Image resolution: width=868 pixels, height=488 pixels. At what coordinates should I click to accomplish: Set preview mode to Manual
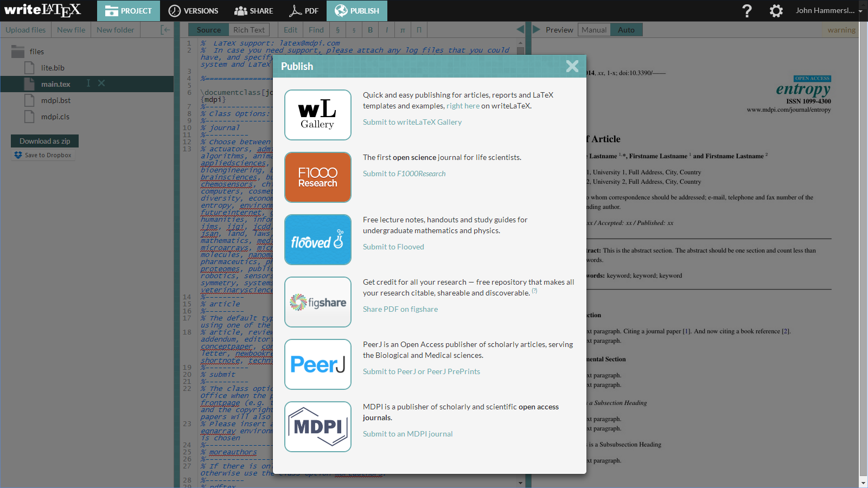tap(594, 30)
